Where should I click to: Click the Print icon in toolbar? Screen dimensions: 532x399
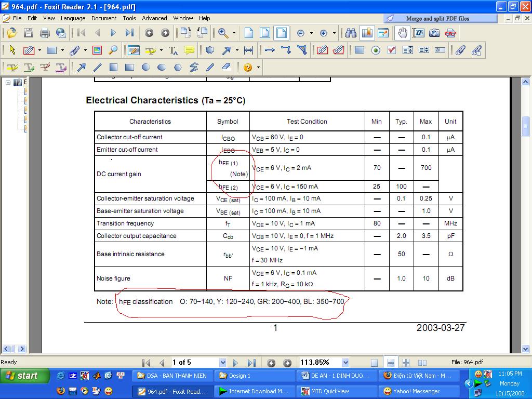point(45,33)
